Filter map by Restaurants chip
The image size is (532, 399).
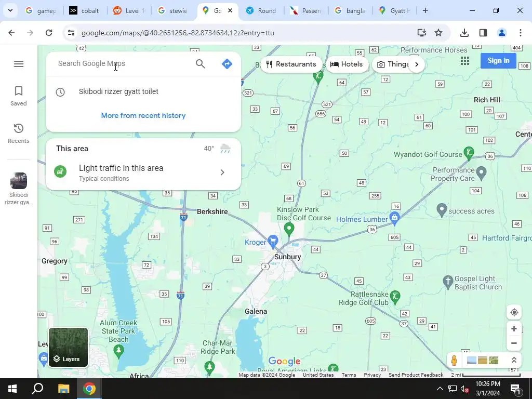291,64
